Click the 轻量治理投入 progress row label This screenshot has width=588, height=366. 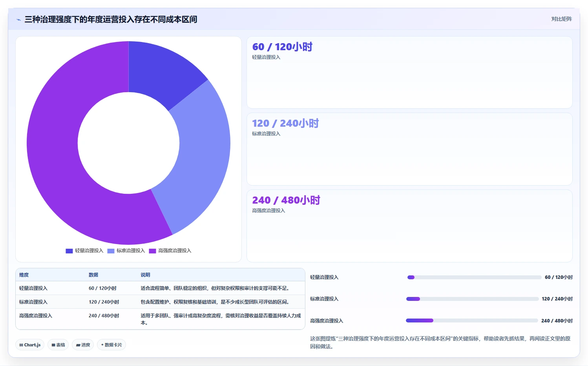[324, 277]
